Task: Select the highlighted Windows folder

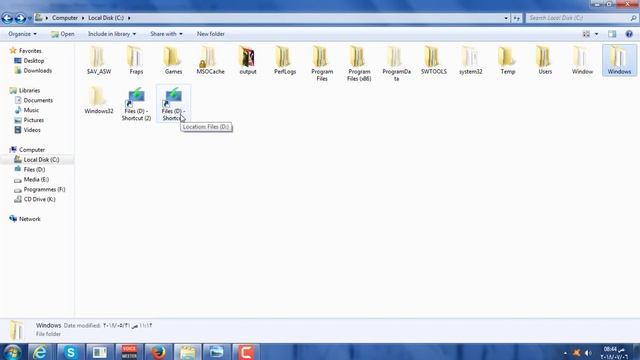Action: pos(619,60)
